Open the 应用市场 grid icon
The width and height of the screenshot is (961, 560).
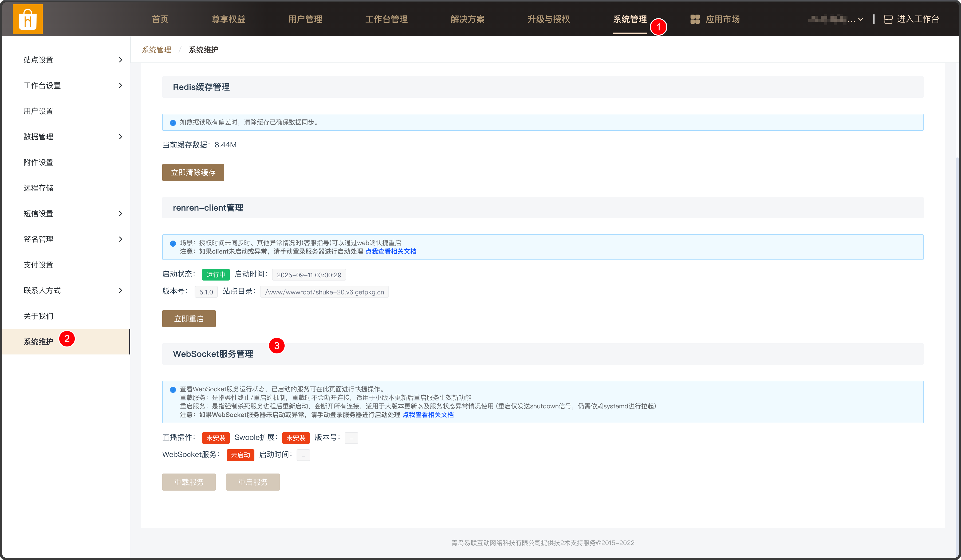click(695, 19)
